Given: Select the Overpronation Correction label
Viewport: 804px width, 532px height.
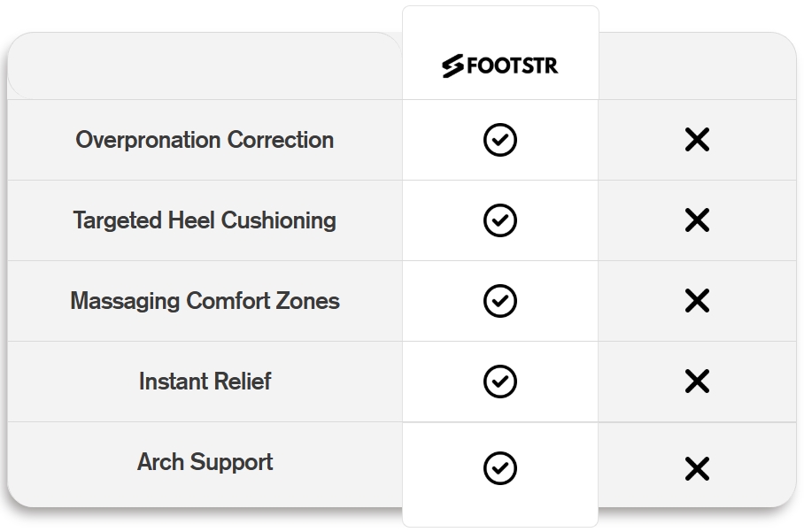Looking at the screenshot, I should pos(205,140).
